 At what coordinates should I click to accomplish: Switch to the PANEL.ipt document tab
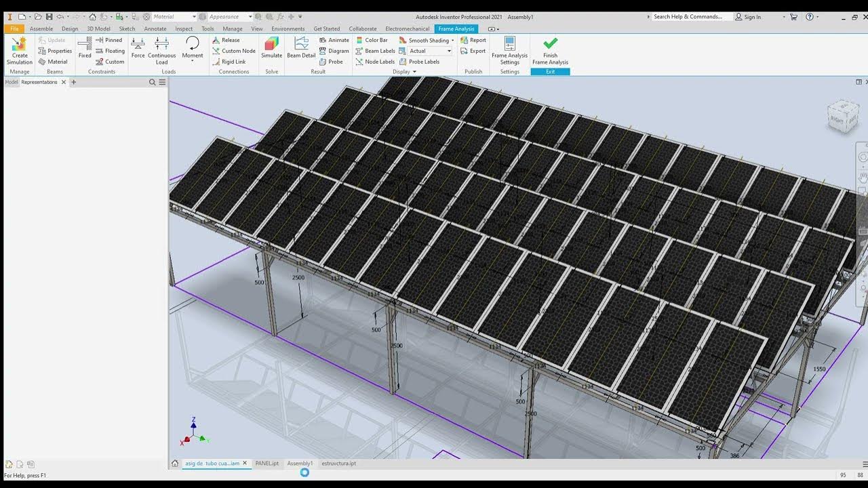[x=267, y=463]
